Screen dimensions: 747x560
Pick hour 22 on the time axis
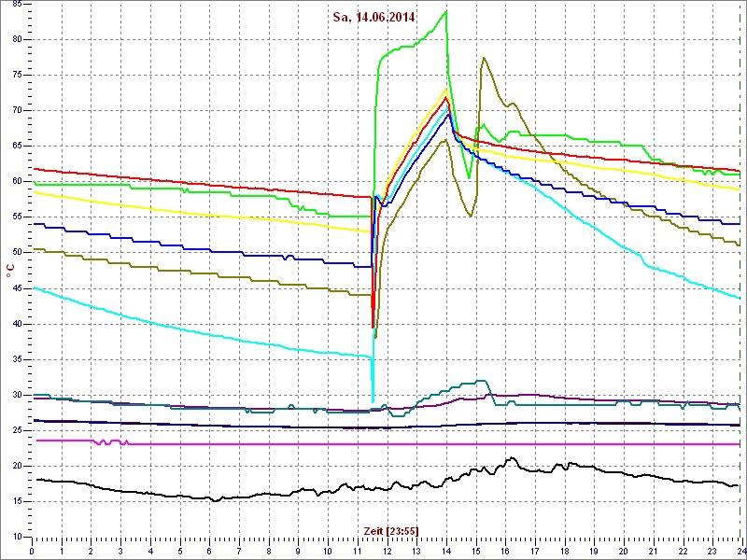click(683, 552)
